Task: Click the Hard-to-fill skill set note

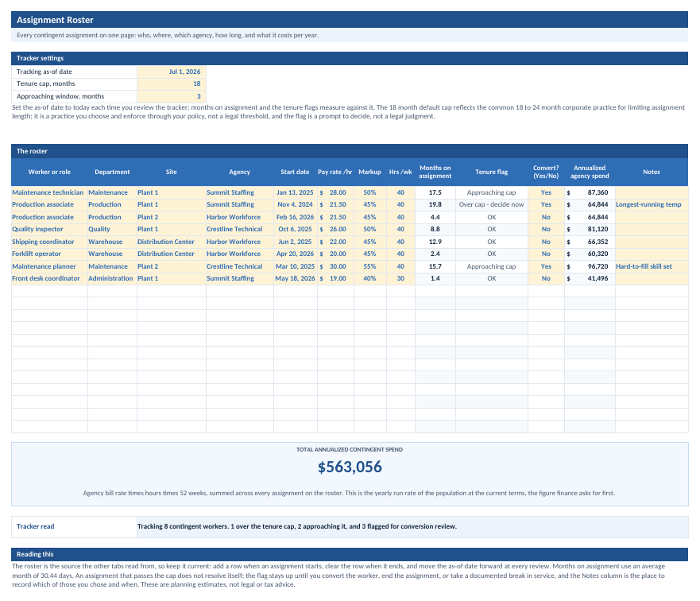Action: [x=652, y=266]
